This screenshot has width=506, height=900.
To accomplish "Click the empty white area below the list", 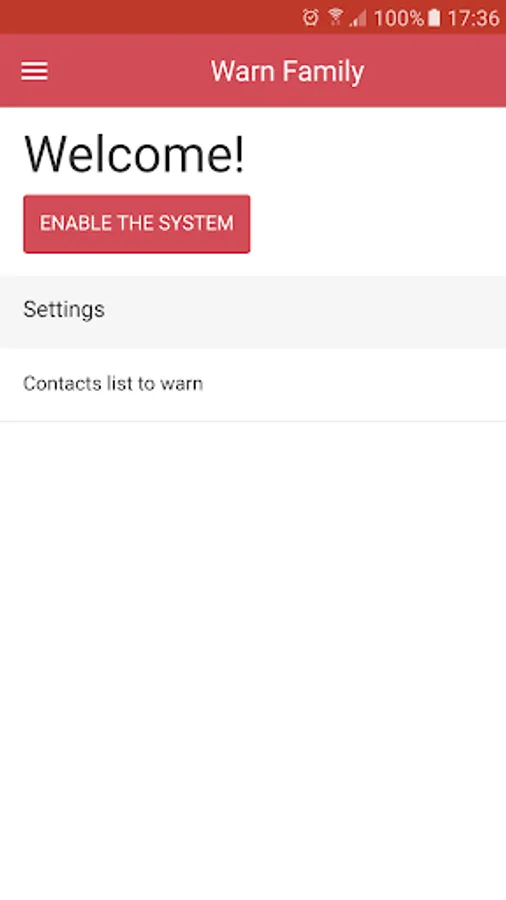I will 253,660.
